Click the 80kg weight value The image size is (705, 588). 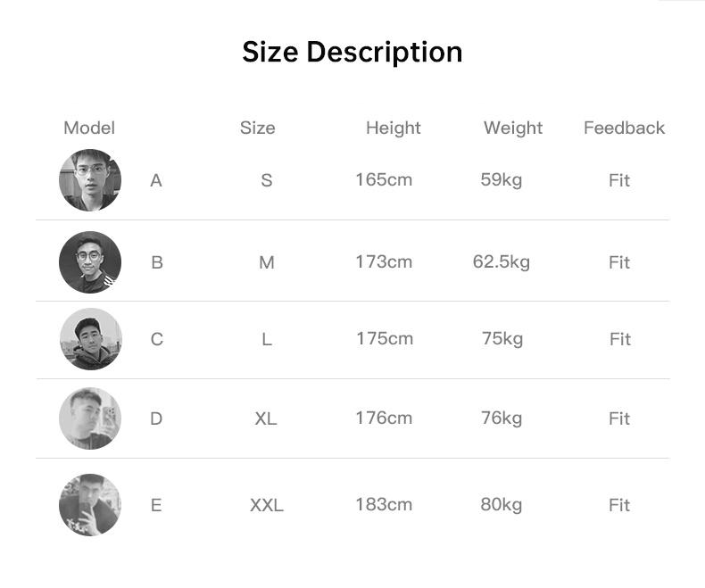(502, 504)
